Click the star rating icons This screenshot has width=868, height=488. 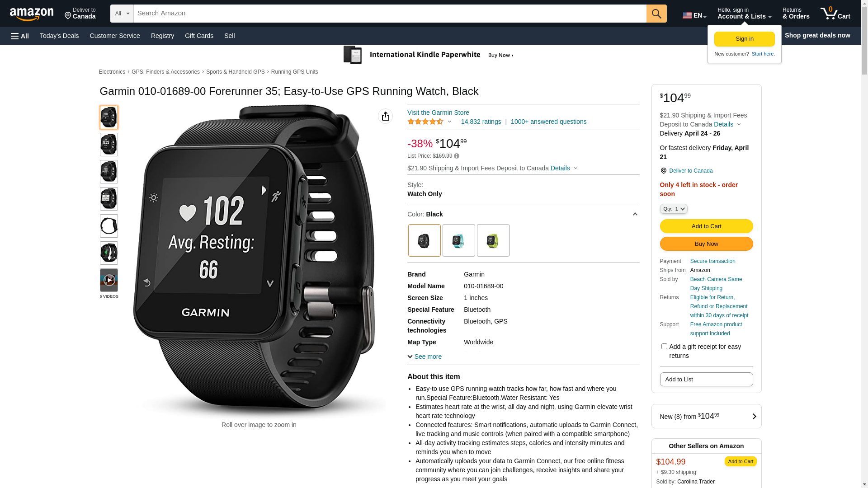(x=425, y=122)
